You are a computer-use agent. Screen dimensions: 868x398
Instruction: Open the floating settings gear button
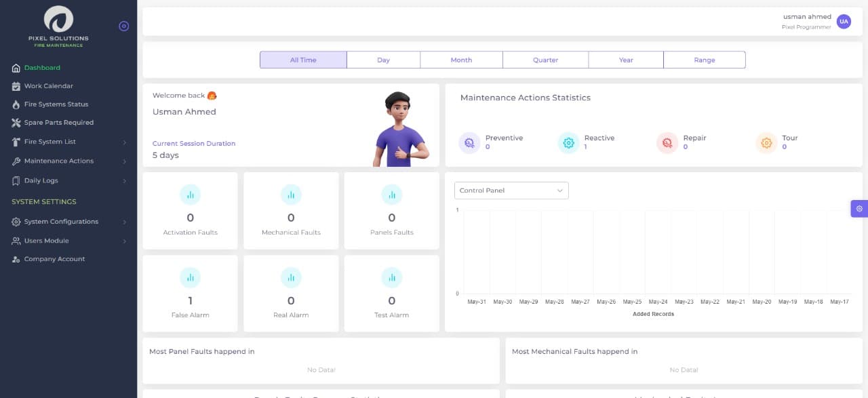[x=859, y=209]
